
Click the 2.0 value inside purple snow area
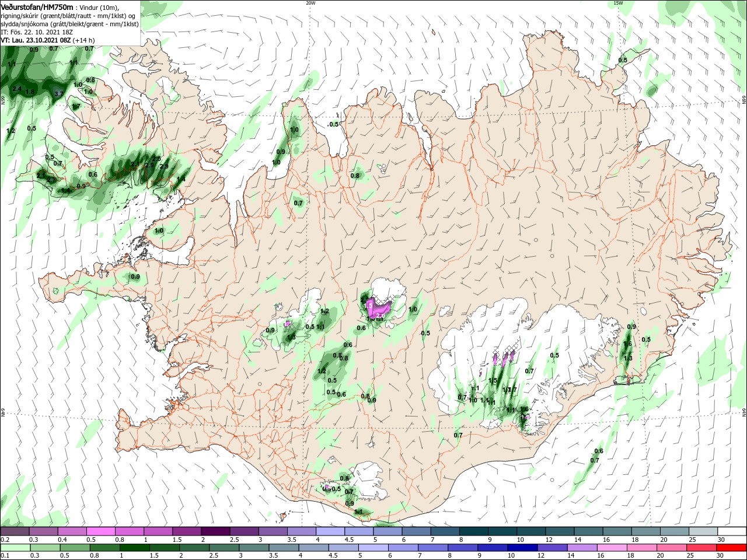click(381, 316)
